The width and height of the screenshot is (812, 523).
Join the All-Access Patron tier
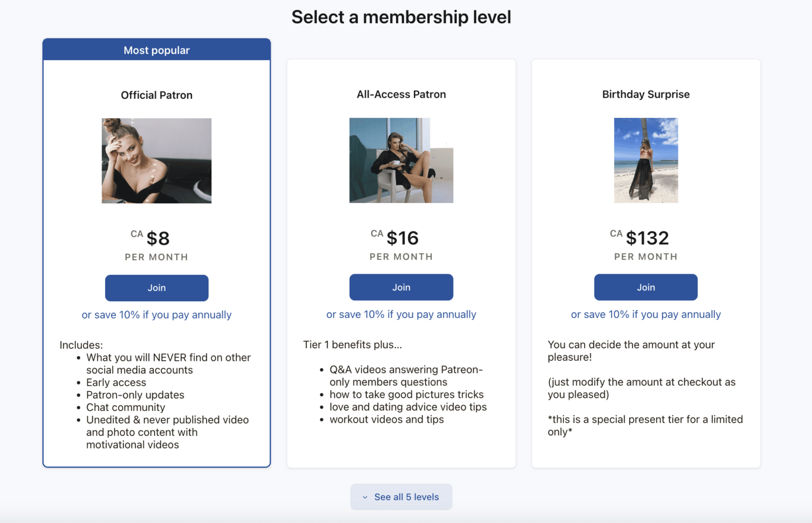[401, 287]
